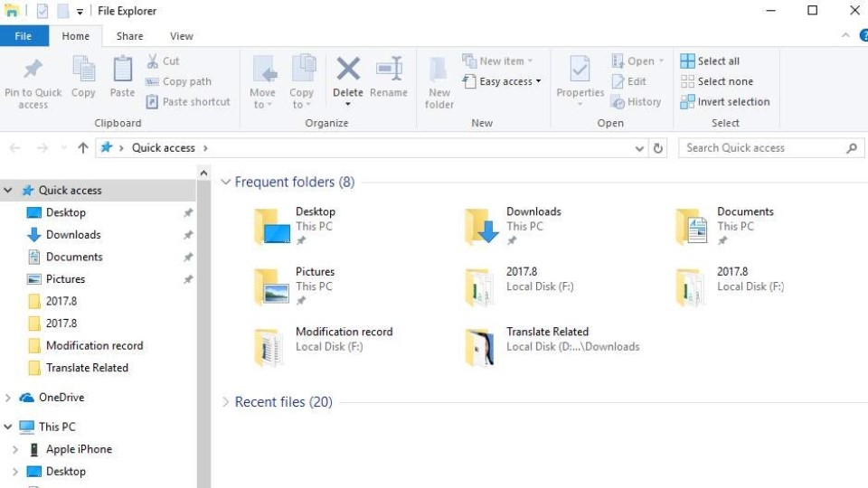The image size is (868, 488).
Task: Open the recent locations dropdown arrow
Action: [x=63, y=147]
